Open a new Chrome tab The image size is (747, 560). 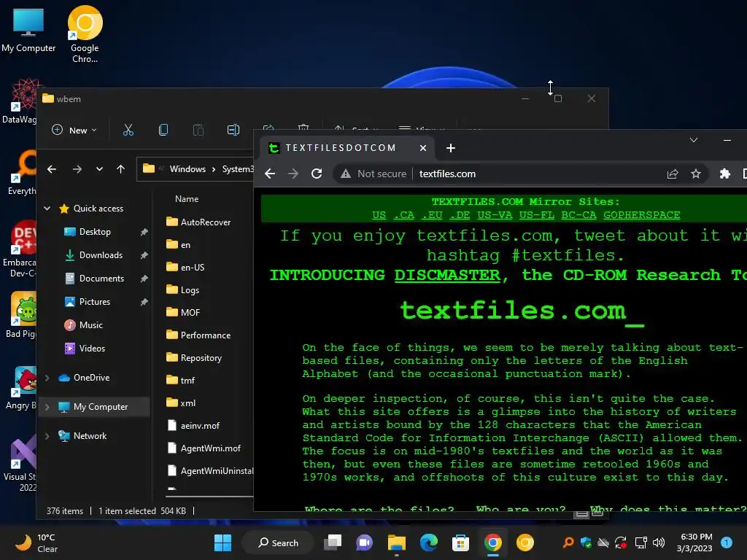coord(451,148)
